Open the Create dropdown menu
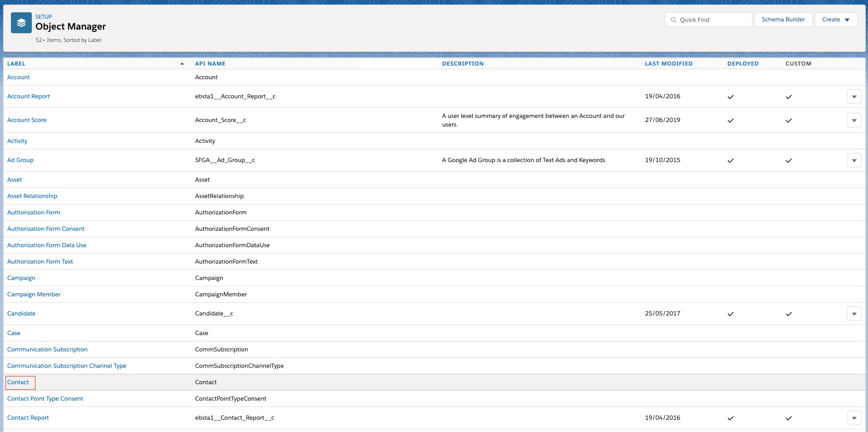Image resolution: width=868 pixels, height=432 pixels. tap(836, 20)
